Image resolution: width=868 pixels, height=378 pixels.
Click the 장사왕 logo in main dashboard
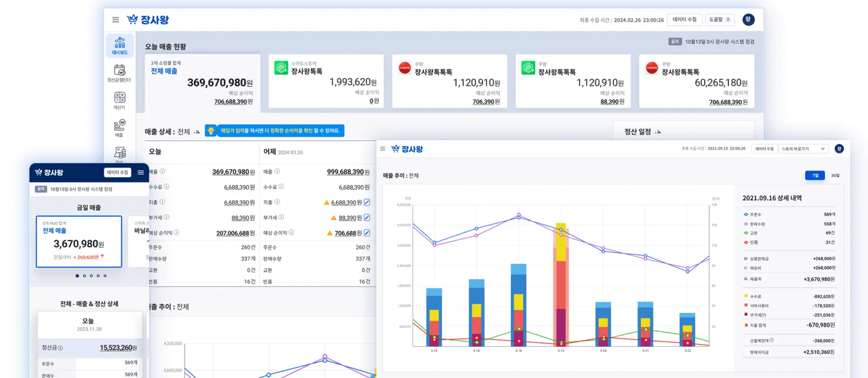point(148,19)
